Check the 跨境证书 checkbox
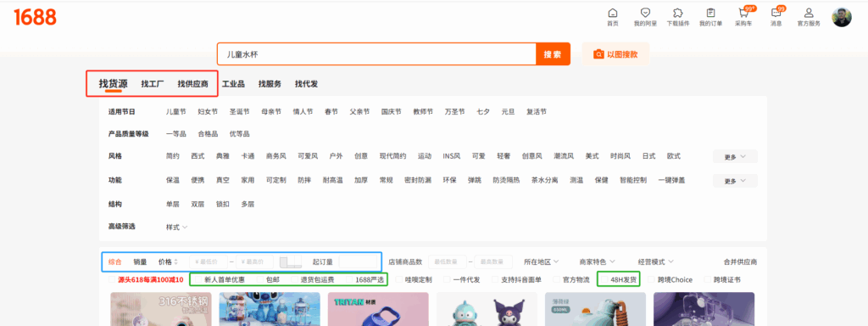The width and height of the screenshot is (868, 326). [x=708, y=279]
